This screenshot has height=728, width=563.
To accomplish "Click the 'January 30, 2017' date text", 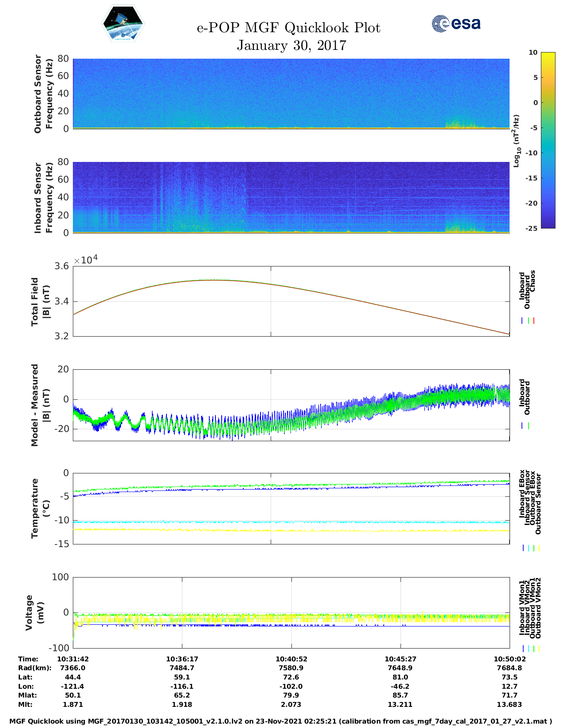I will pyautogui.click(x=291, y=45).
